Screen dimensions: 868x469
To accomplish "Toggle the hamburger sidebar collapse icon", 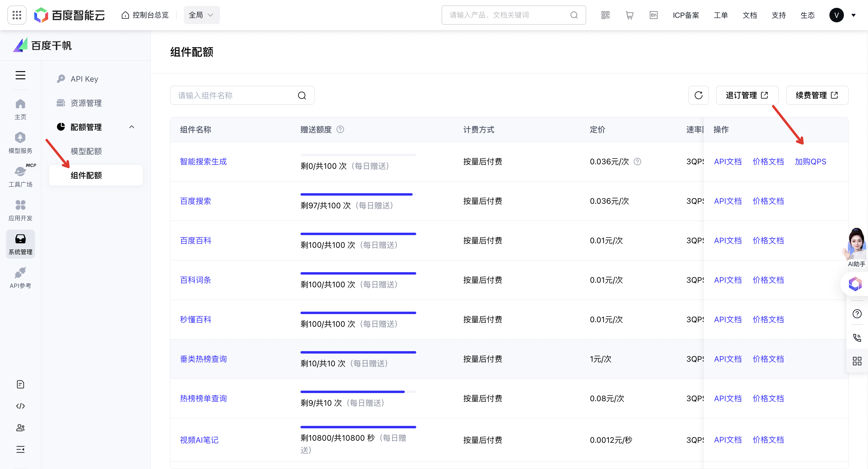I will 20,75.
